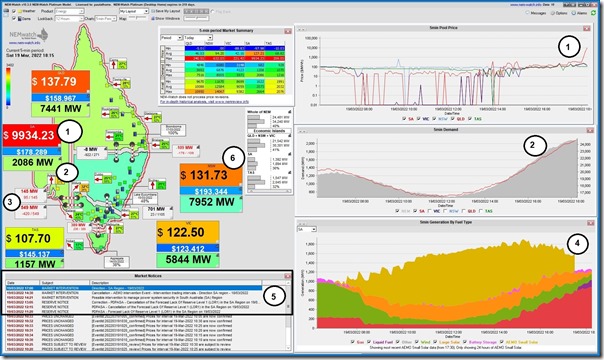Viewport: 604px width, 360px height.
Task: Adjust the Map zoom slider
Action: [137, 18]
